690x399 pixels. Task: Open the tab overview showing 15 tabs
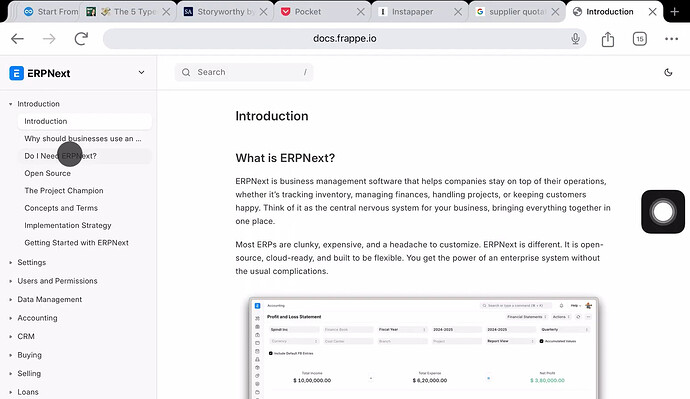639,39
